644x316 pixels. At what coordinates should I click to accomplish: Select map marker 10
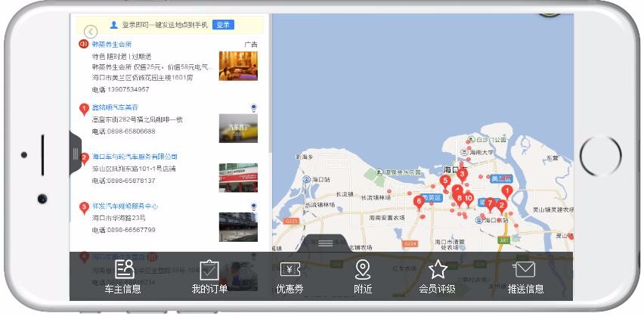469,200
